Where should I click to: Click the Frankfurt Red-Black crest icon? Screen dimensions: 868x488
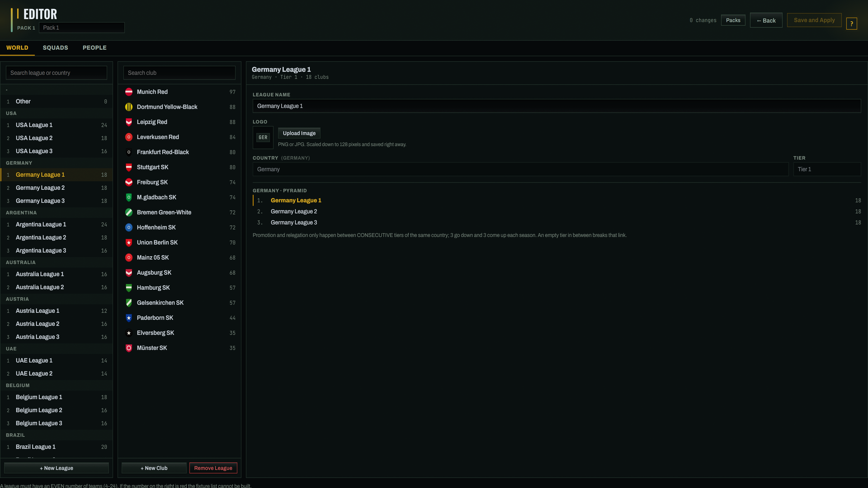point(129,152)
